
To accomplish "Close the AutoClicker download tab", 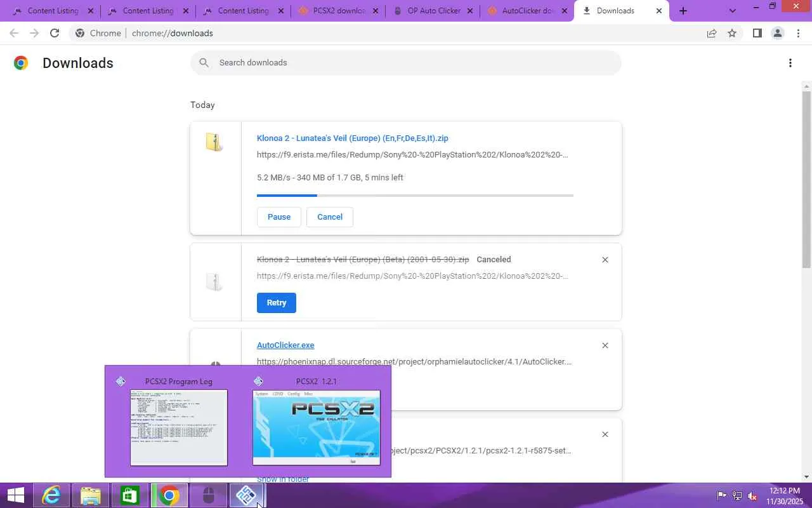I will [565, 11].
